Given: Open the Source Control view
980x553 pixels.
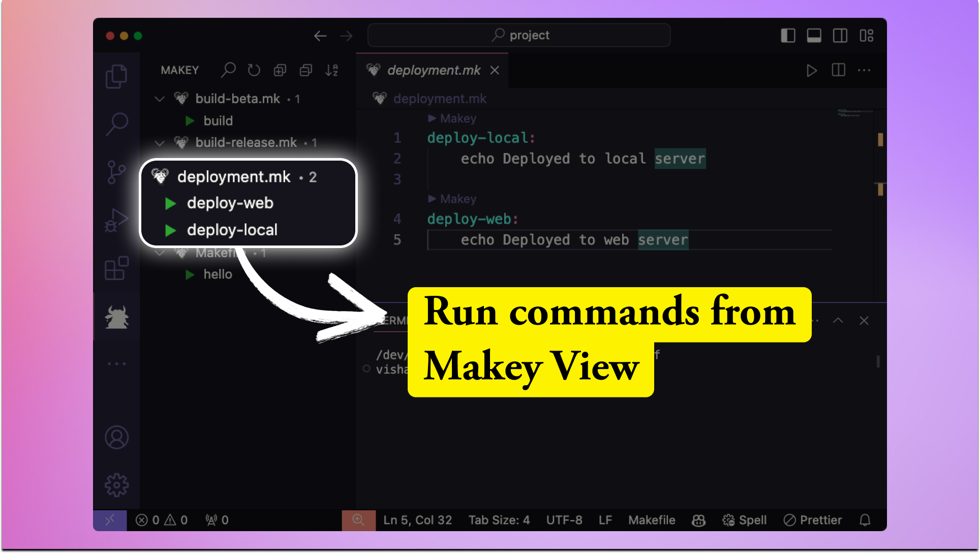Looking at the screenshot, I should tap(116, 172).
